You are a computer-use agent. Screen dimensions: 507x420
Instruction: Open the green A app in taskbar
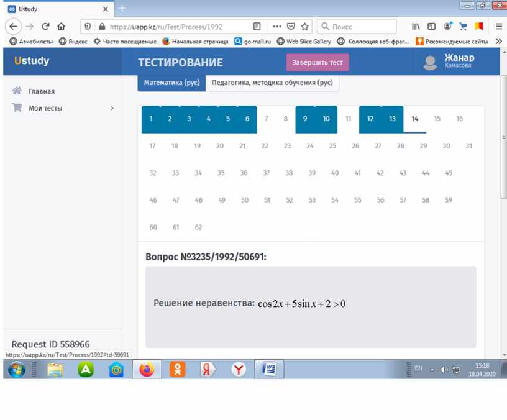pyautogui.click(x=86, y=369)
